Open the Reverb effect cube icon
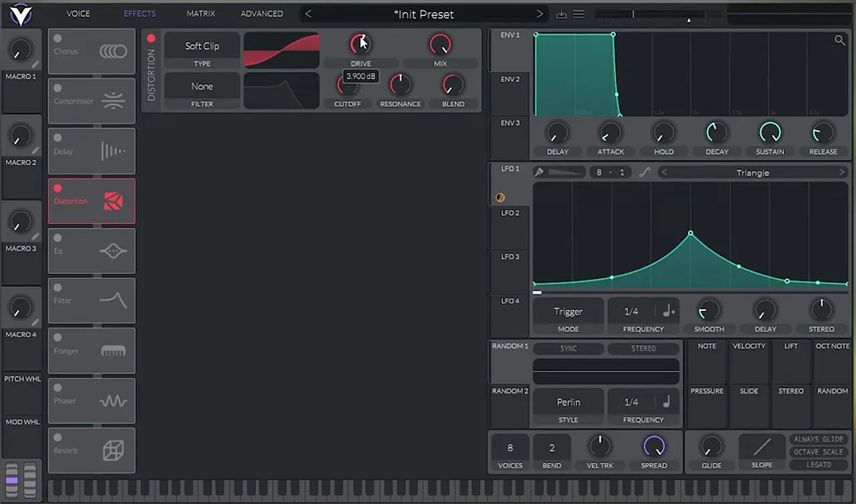856x504 pixels. tap(113, 451)
